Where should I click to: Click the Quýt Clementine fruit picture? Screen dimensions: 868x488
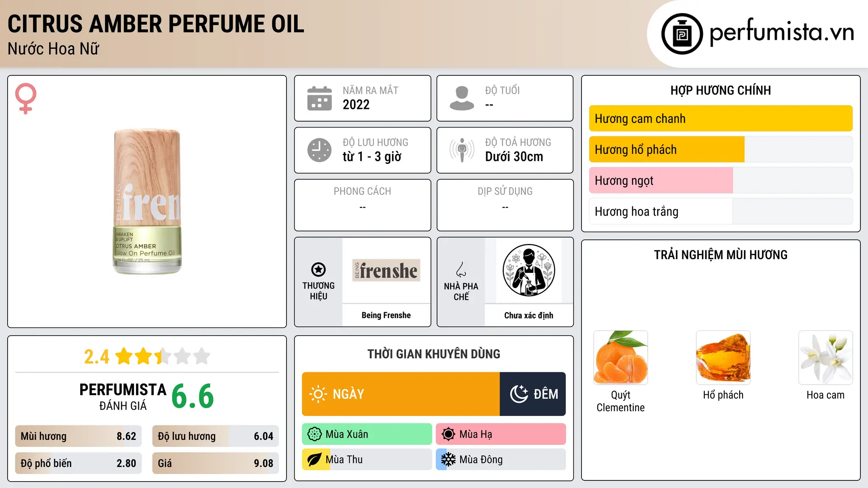[x=620, y=358]
